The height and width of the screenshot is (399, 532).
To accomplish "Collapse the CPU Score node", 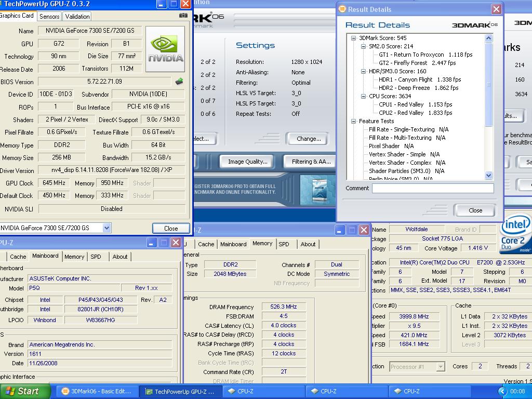I will coord(363,96).
